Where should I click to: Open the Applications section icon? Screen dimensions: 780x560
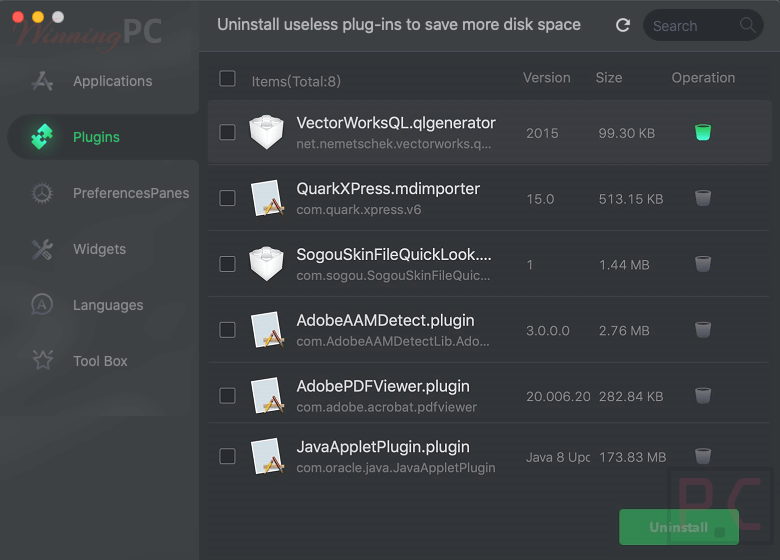tap(42, 81)
